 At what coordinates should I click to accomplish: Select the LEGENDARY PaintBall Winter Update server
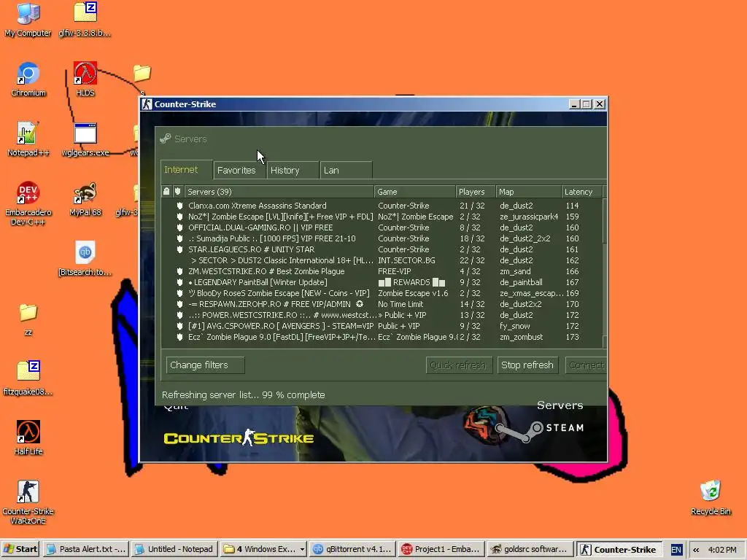click(382, 282)
